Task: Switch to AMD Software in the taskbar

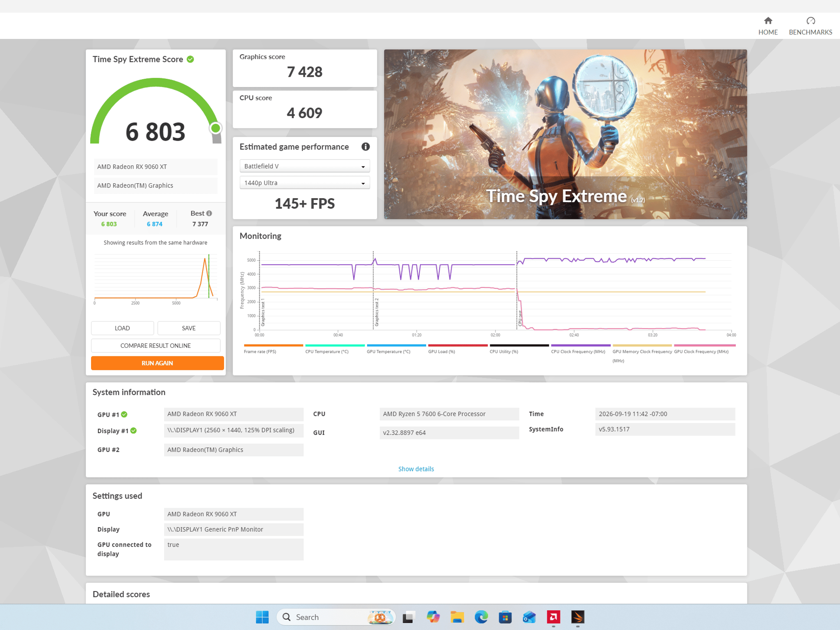Action: click(x=553, y=617)
